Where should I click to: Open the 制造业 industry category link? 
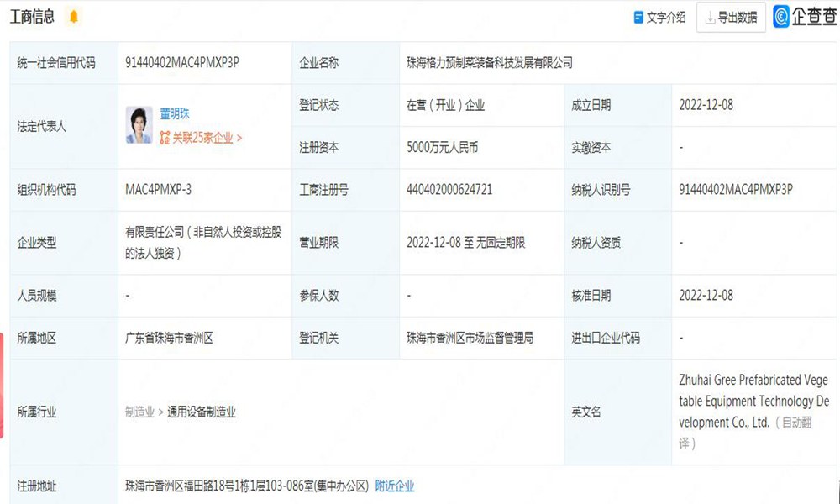coord(139,412)
